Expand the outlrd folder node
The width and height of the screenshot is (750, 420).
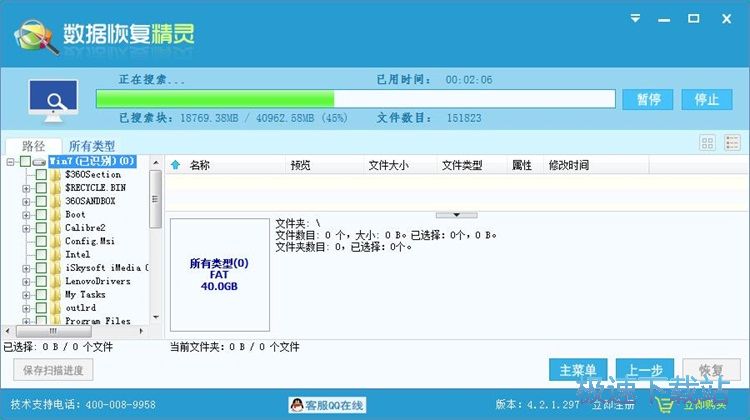tap(26, 309)
